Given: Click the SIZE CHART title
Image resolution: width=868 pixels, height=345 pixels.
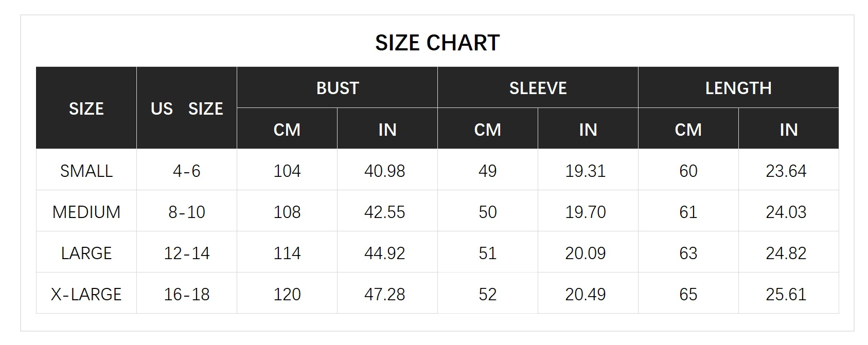Looking at the screenshot, I should [x=437, y=43].
